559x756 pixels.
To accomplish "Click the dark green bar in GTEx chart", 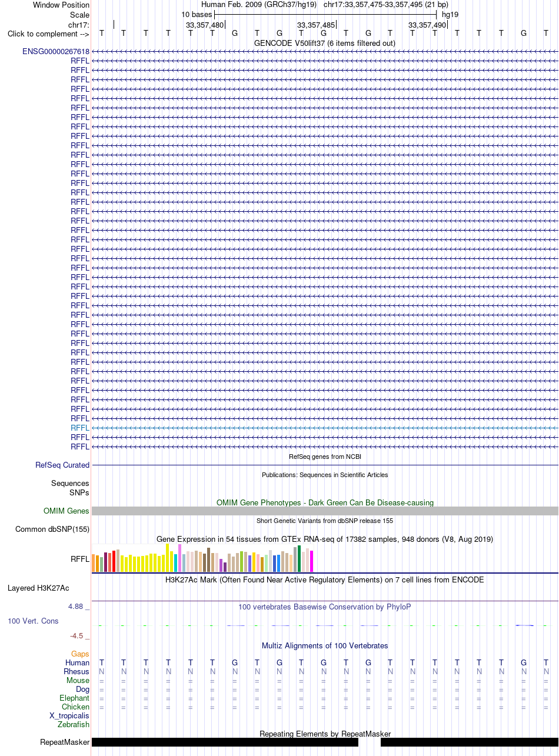I will [300, 558].
